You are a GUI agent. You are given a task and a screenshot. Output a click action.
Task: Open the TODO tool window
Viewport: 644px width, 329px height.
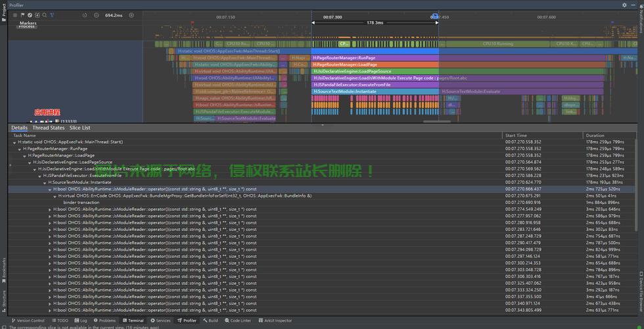coord(60,320)
